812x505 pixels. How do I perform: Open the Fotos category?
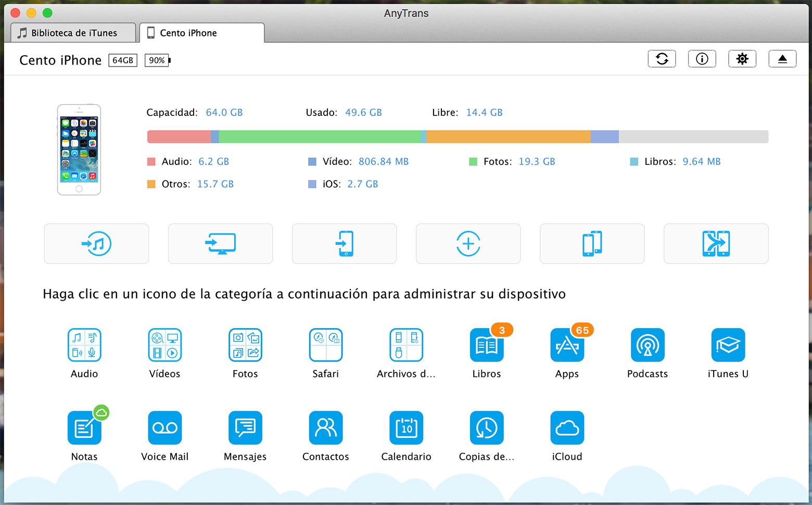coord(245,345)
